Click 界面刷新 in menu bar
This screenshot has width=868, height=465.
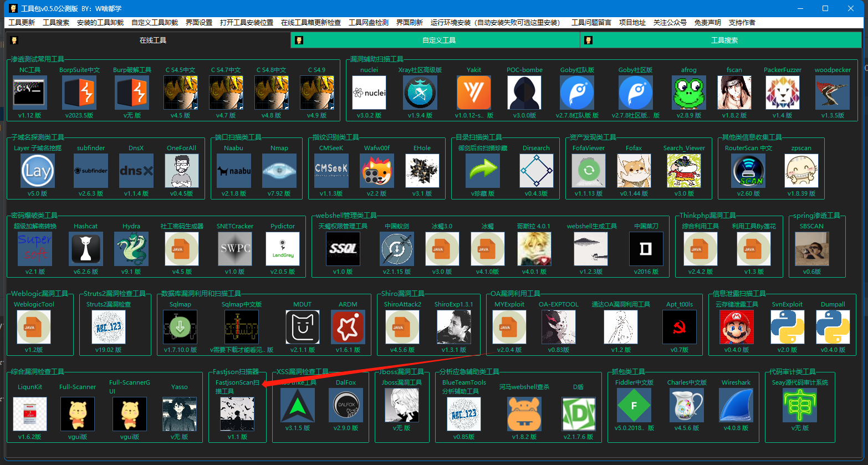point(410,22)
